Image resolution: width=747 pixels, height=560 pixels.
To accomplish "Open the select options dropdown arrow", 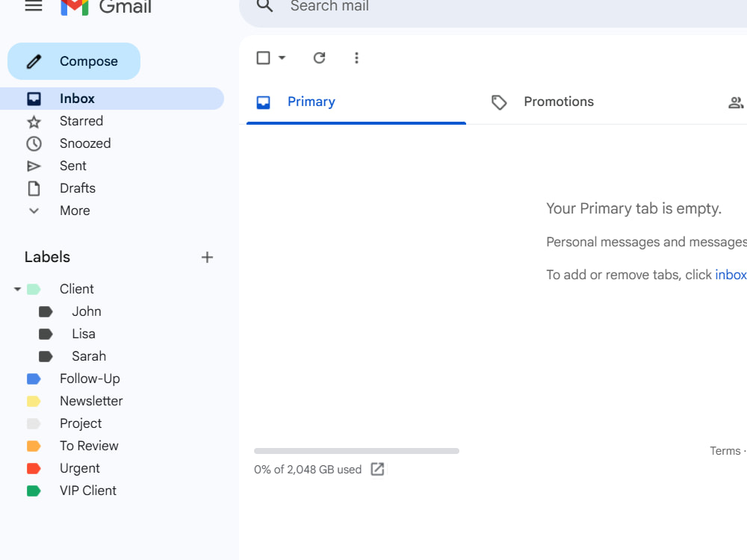I will tap(282, 58).
